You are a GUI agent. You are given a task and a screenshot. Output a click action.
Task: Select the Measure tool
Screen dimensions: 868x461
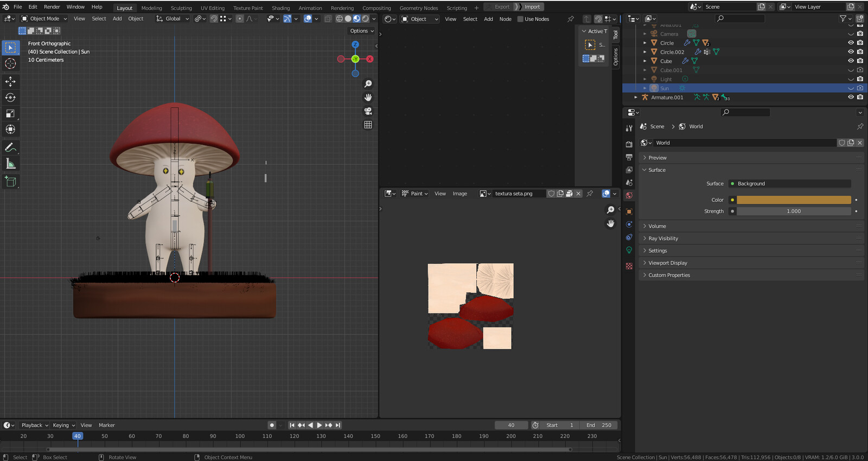(10, 164)
